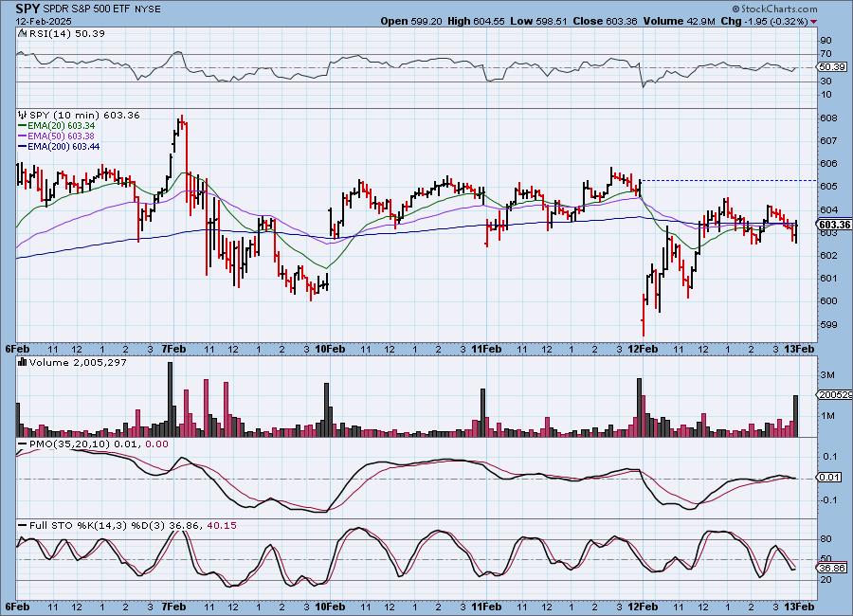Click the 608 price axis label
853x616 pixels.
(828, 118)
